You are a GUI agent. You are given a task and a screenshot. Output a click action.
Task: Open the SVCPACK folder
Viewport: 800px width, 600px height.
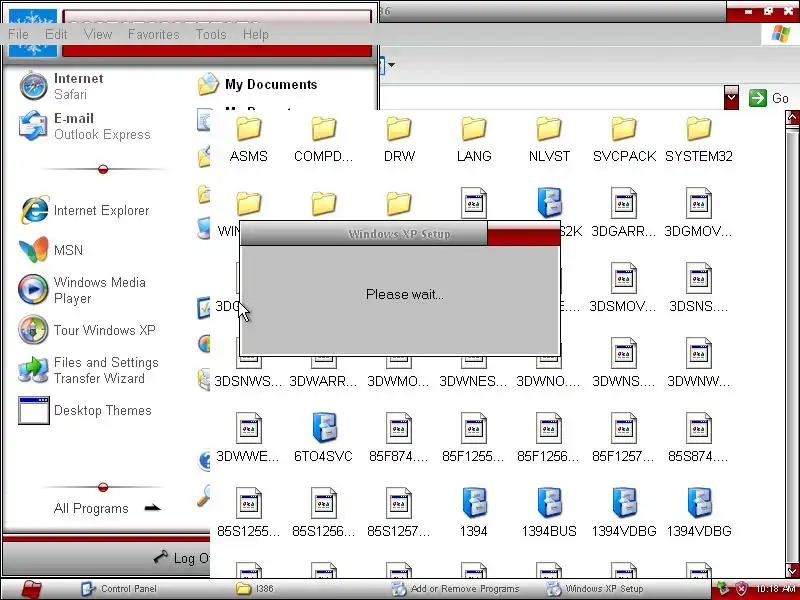(x=624, y=139)
